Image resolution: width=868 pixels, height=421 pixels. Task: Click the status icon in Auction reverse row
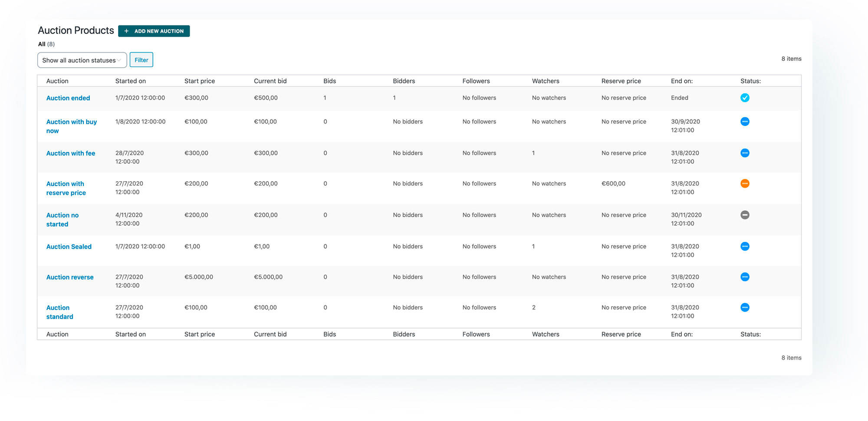pos(745,277)
